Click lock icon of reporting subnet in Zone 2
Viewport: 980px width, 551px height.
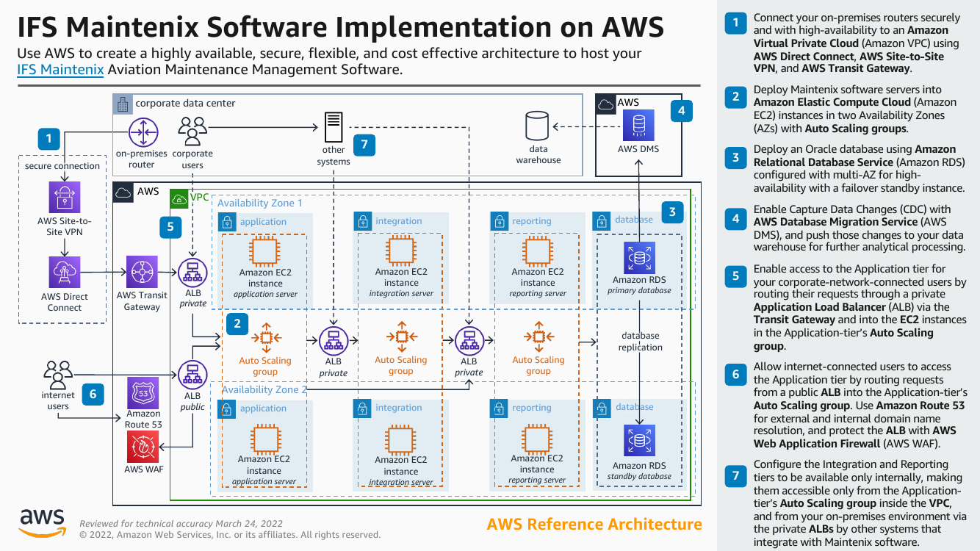point(500,408)
